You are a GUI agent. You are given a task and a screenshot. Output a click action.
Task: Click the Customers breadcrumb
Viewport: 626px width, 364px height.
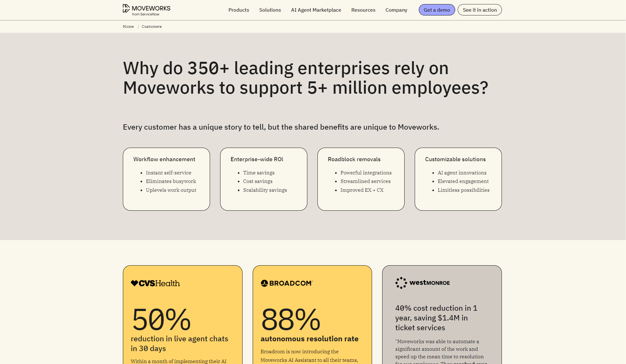[x=152, y=26]
